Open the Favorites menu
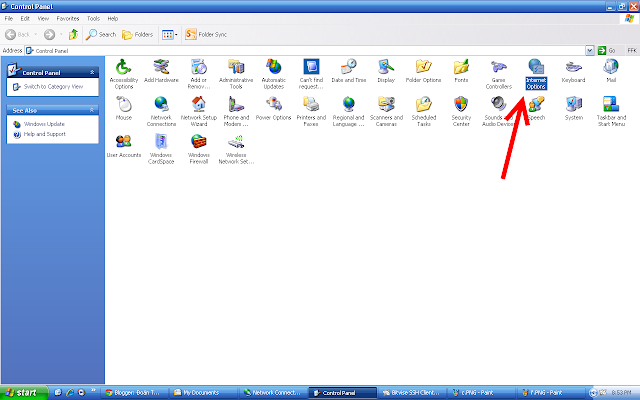Screen dimensions: 640x400 point(68,18)
